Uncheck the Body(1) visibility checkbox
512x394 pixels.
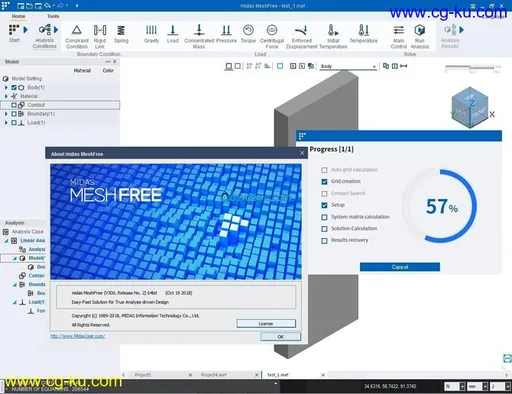point(14,87)
